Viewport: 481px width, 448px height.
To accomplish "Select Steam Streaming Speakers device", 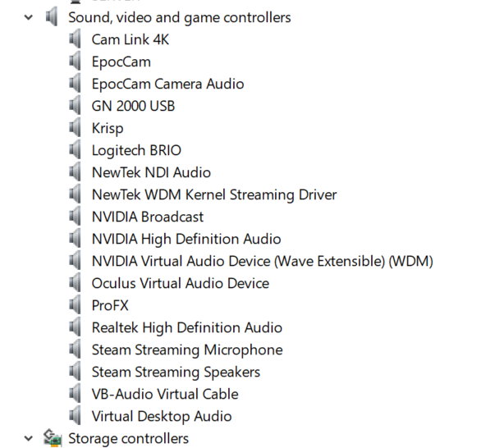I will 176,373.
